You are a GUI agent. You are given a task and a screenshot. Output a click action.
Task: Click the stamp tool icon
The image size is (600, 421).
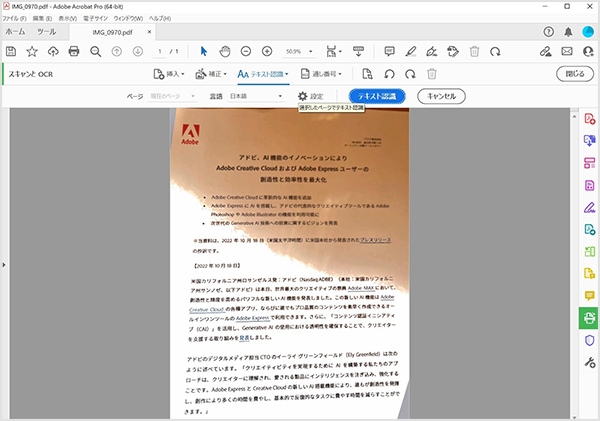(x=453, y=51)
